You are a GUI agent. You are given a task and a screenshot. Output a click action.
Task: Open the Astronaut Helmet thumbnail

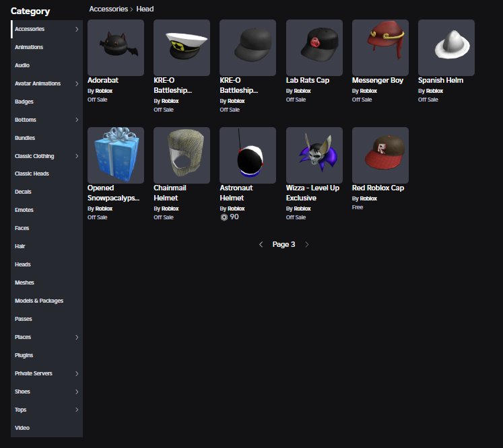coord(248,155)
